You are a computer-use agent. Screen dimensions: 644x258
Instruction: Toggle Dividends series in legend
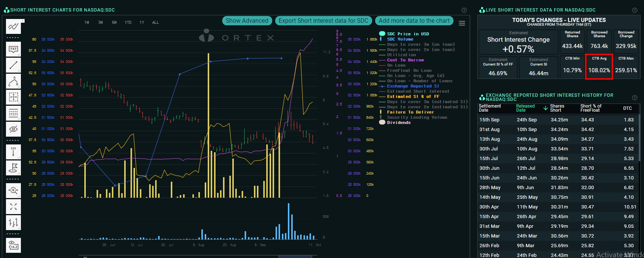[x=399, y=122]
